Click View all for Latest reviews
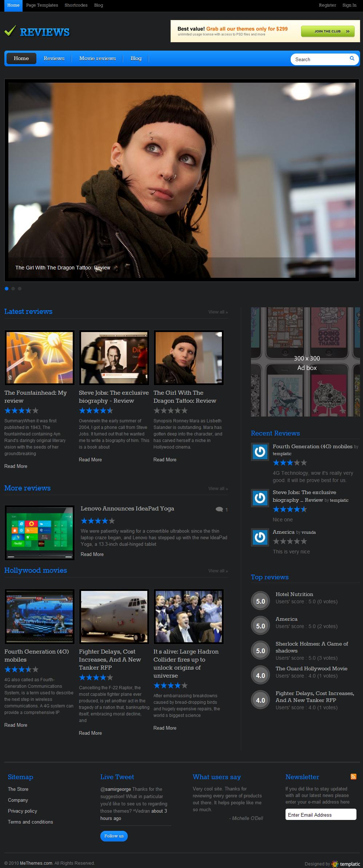 [x=218, y=312]
